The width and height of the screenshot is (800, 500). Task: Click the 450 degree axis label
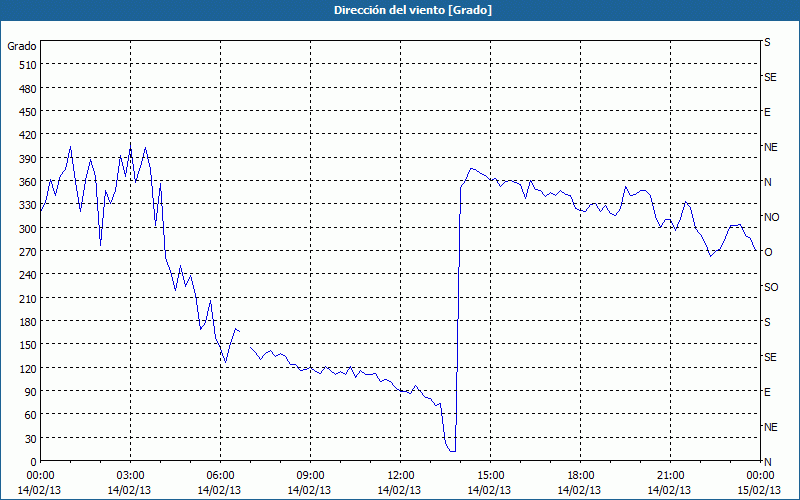28,112
